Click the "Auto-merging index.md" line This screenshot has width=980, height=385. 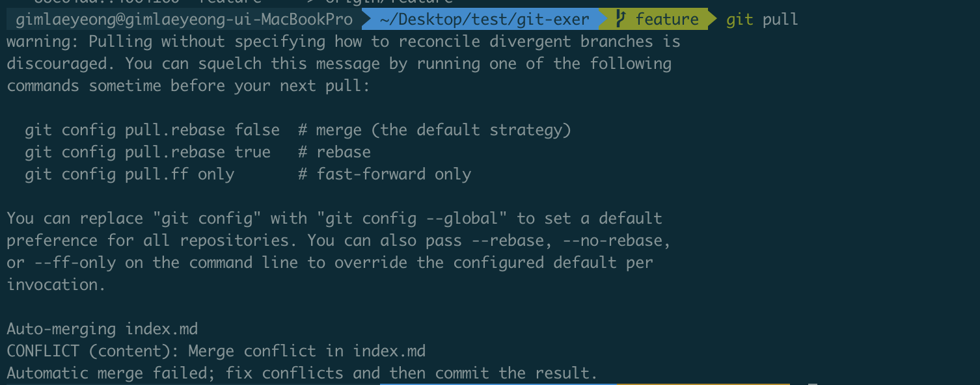coord(102,329)
